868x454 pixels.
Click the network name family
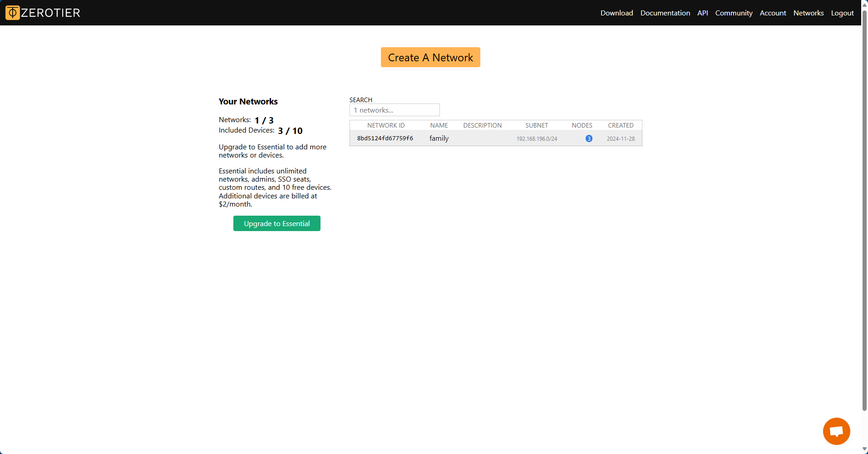(x=439, y=138)
